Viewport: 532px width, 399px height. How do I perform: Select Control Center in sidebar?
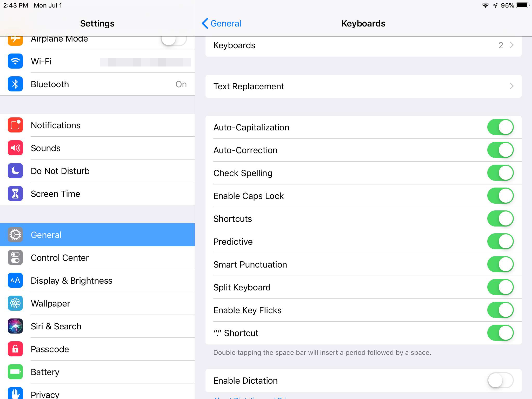[97, 258]
